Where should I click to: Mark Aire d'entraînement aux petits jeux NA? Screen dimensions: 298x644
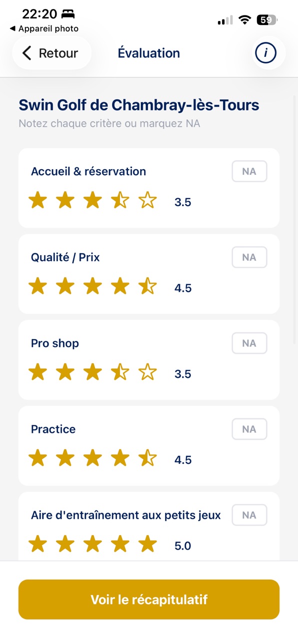click(249, 515)
